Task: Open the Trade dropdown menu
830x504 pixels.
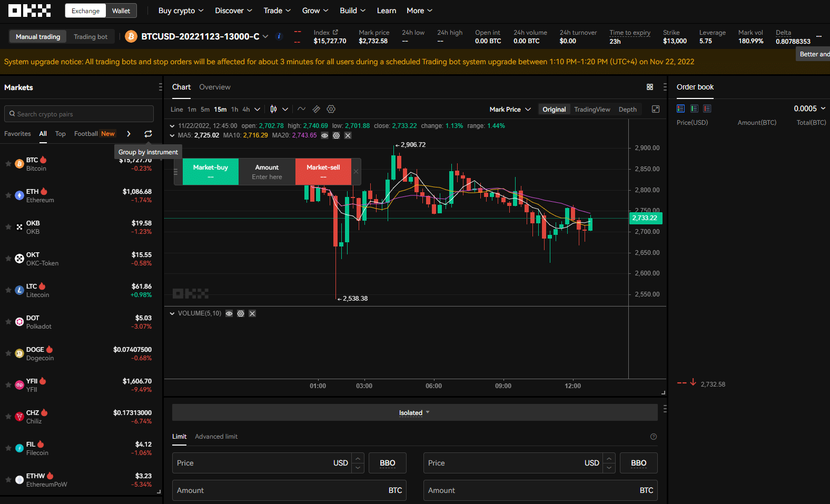Action: (277, 11)
